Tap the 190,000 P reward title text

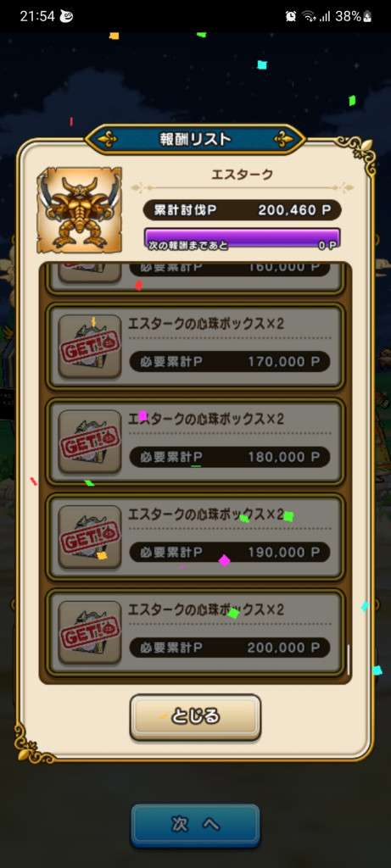coord(206,515)
